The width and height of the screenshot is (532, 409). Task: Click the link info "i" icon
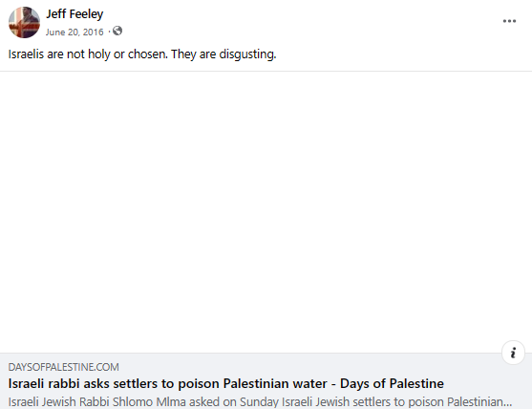pyautogui.click(x=513, y=353)
